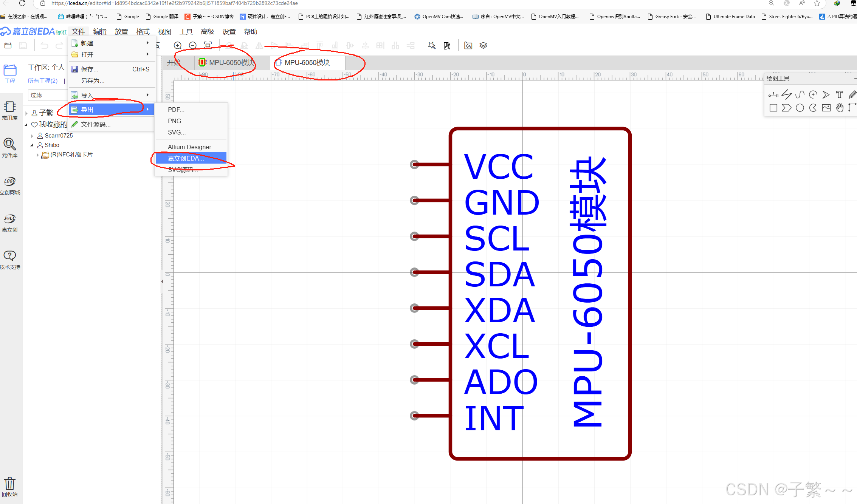The height and width of the screenshot is (504, 857).
Task: Choose the rectangle shape drawing tool
Action: [x=773, y=108]
